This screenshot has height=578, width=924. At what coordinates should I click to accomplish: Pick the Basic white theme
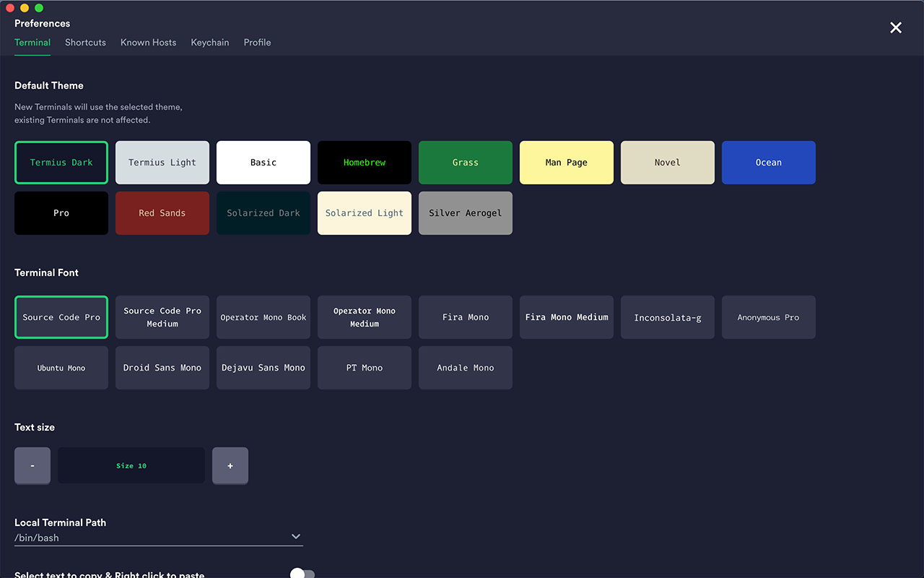pyautogui.click(x=263, y=163)
